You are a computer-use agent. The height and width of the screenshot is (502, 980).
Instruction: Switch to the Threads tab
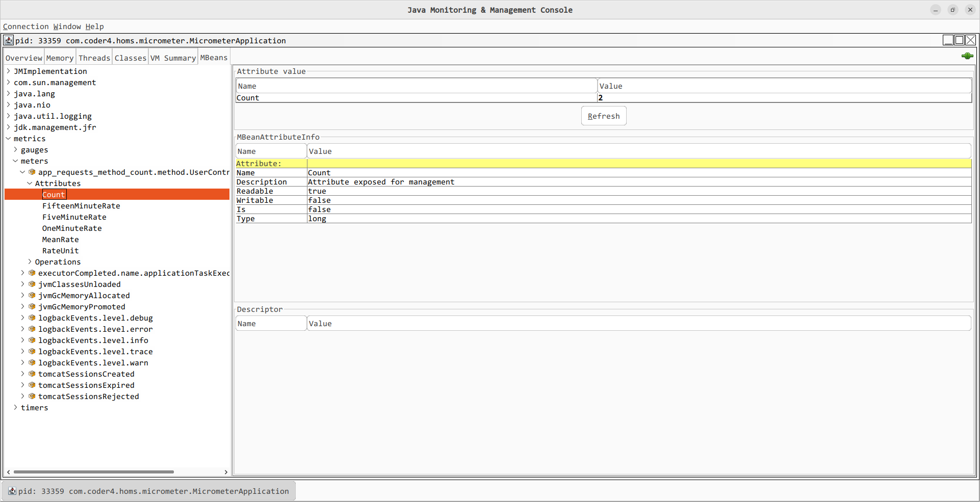(x=94, y=58)
